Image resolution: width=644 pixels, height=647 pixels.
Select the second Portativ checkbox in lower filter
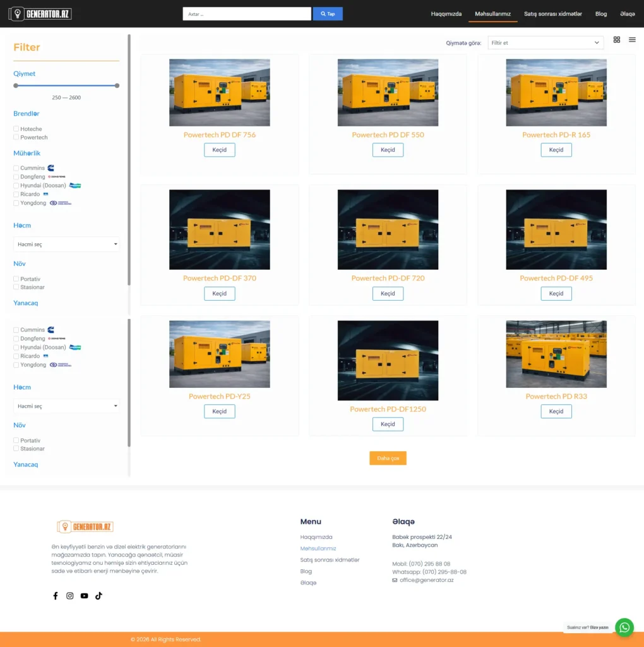click(16, 440)
